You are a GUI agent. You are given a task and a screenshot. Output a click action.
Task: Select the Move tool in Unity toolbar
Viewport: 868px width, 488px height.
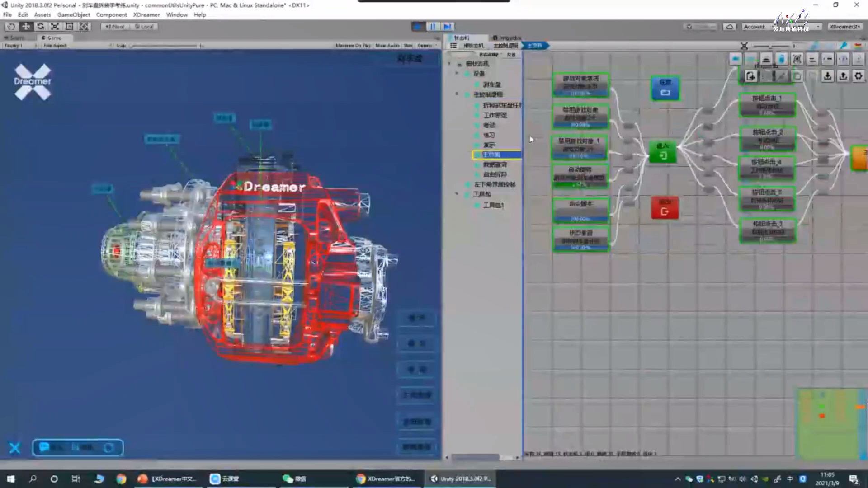pos(26,27)
